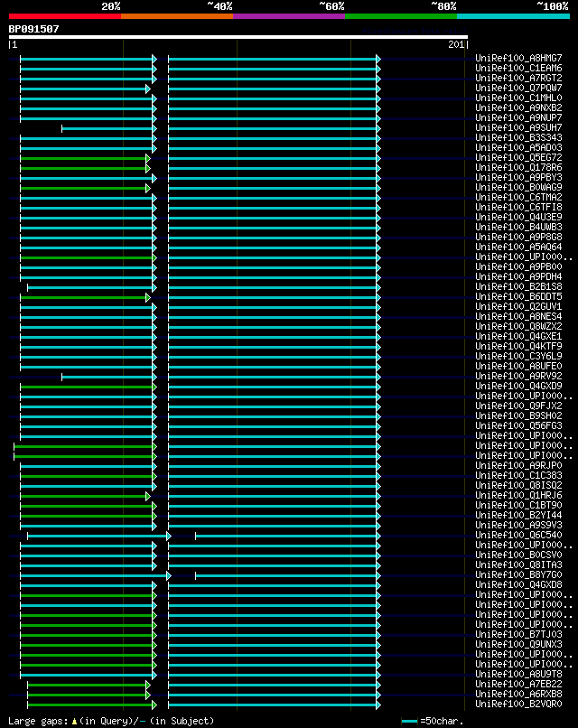Screen dimensions: 578x728
Task: Select the UniRef100_A9P8G8 hit label
Action: (518, 237)
